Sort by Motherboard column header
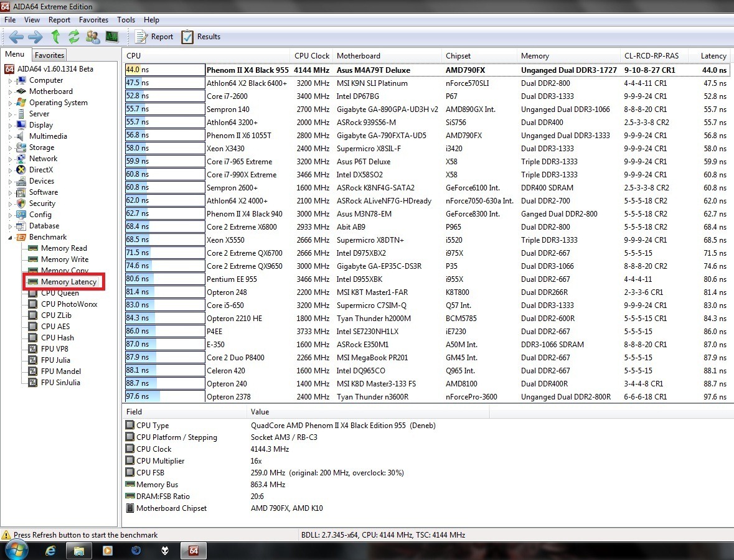The height and width of the screenshot is (560, 734). tap(387, 55)
